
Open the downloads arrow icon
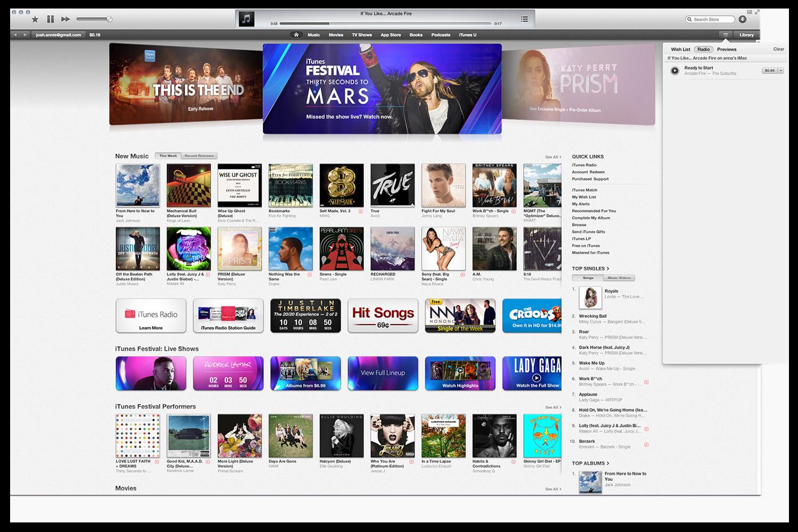pyautogui.click(x=743, y=19)
